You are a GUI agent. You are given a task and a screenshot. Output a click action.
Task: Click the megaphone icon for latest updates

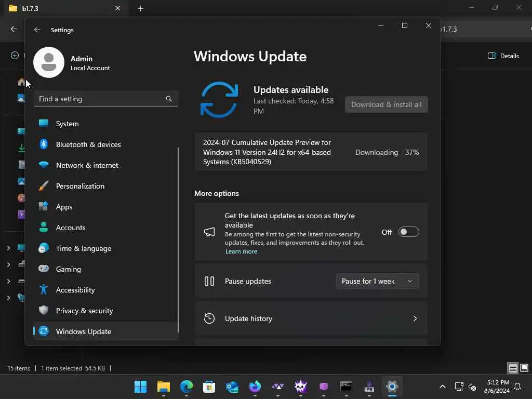(x=209, y=232)
